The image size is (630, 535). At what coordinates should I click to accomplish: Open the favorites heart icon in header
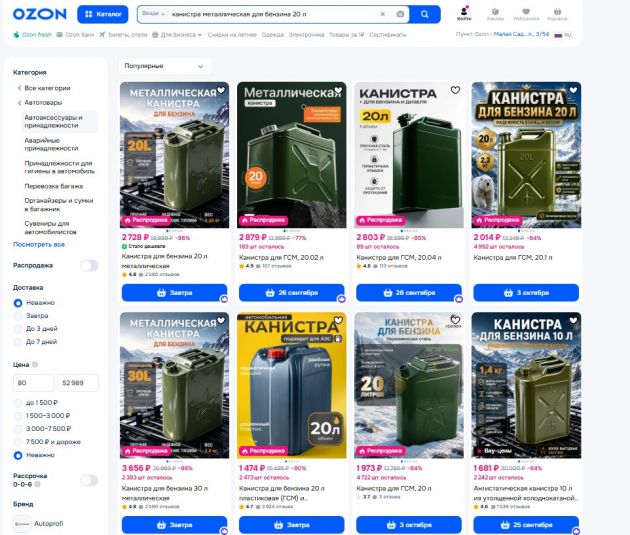pyautogui.click(x=526, y=14)
